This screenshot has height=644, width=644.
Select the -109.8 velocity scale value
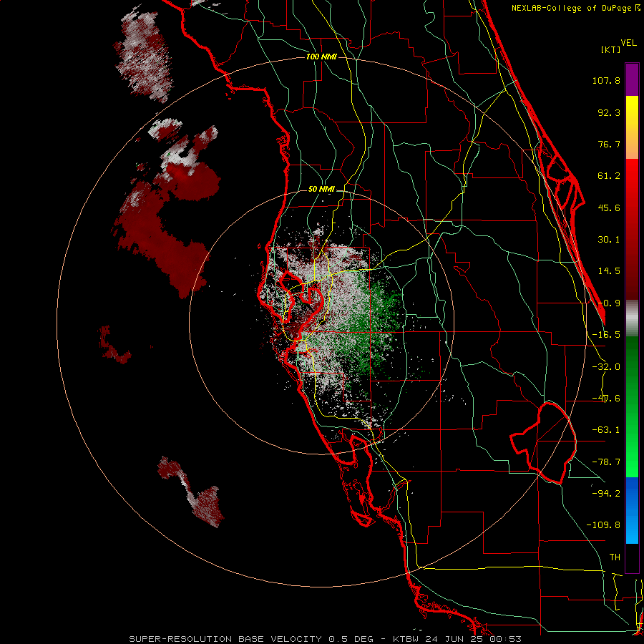click(x=603, y=525)
